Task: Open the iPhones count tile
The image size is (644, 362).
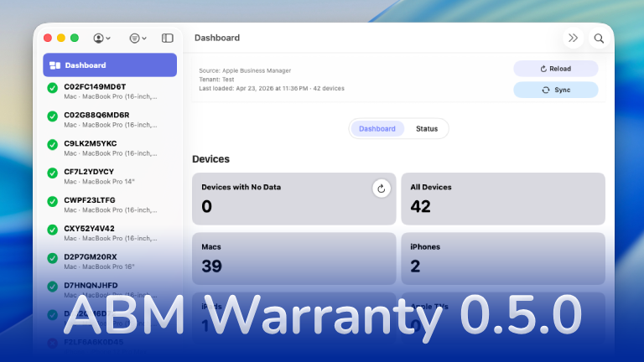Action: pyautogui.click(x=503, y=258)
